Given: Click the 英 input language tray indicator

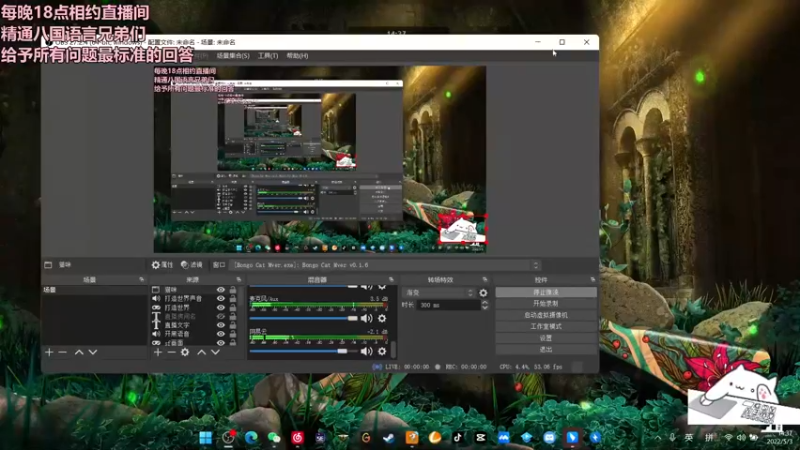Looking at the screenshot, I should click(689, 438).
